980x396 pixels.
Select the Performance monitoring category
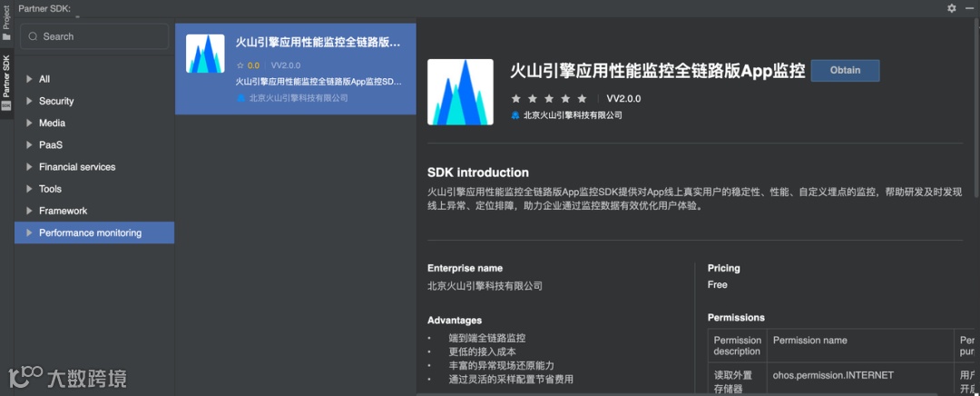[x=94, y=233]
